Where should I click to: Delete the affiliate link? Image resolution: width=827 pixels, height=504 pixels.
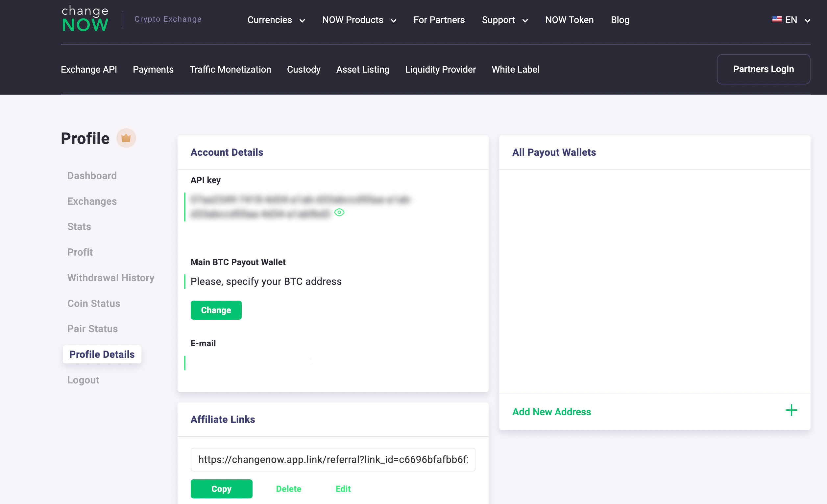click(x=289, y=489)
